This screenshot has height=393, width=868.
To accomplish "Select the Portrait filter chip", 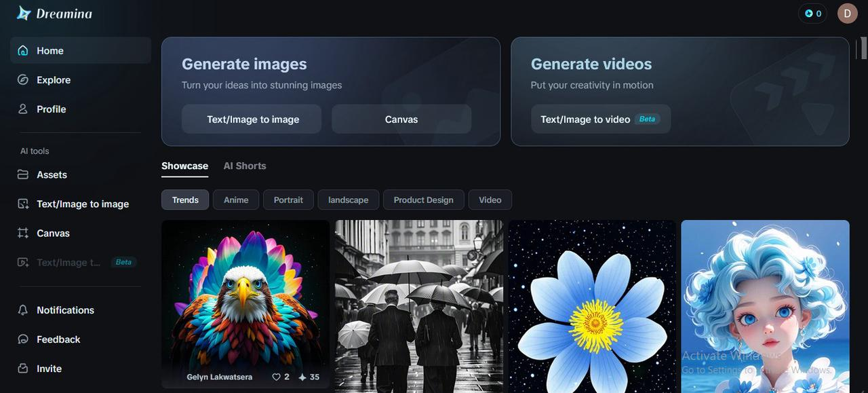I will click(x=288, y=200).
